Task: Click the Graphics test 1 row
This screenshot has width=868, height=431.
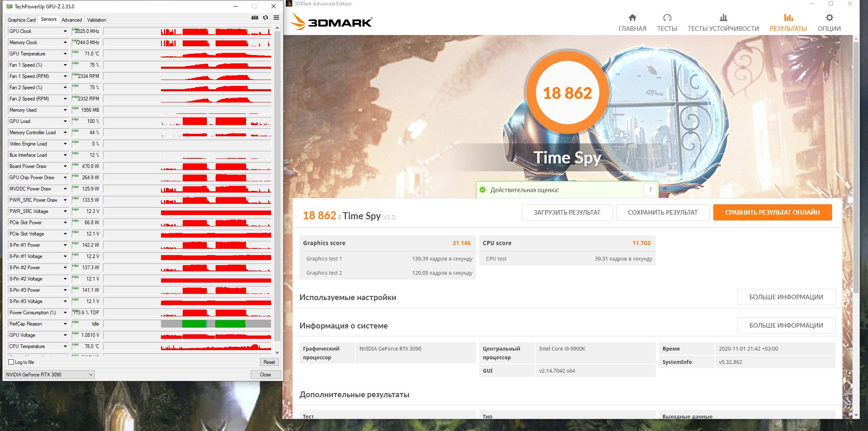Action: (388, 258)
